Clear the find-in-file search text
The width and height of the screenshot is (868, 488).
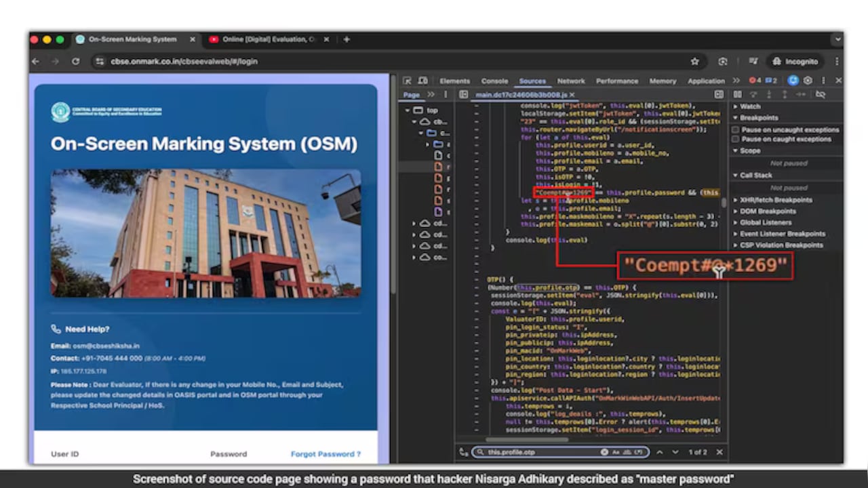point(604,452)
